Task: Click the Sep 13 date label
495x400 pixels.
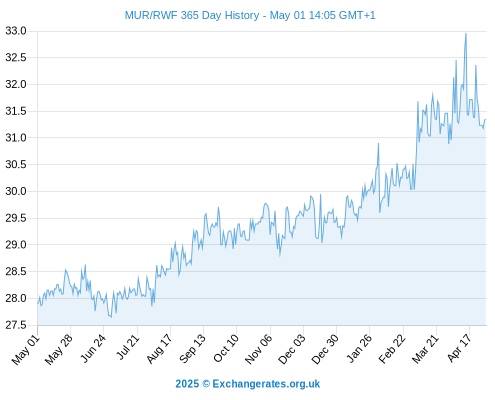Action: click(192, 349)
